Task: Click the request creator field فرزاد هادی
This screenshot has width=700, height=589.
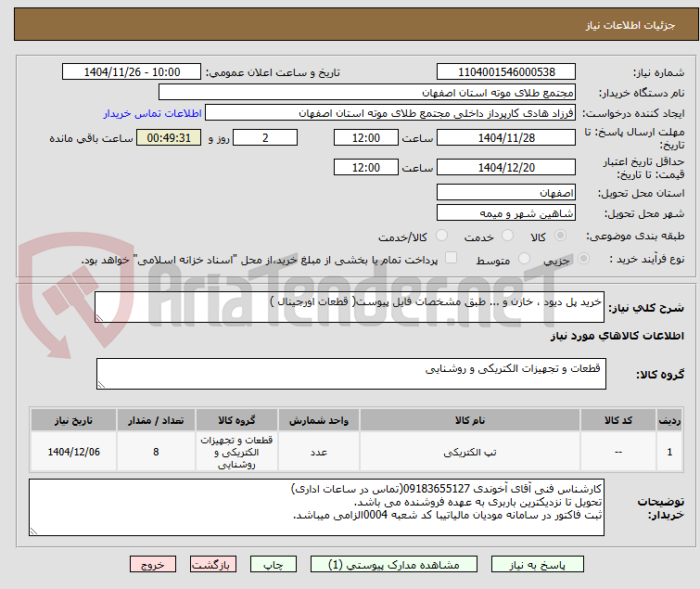Action: (x=390, y=113)
